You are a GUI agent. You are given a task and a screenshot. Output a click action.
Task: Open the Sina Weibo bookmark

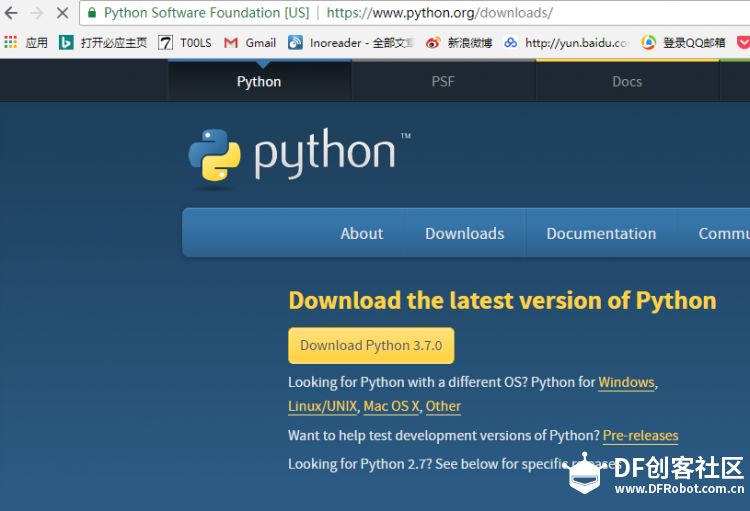pos(459,43)
